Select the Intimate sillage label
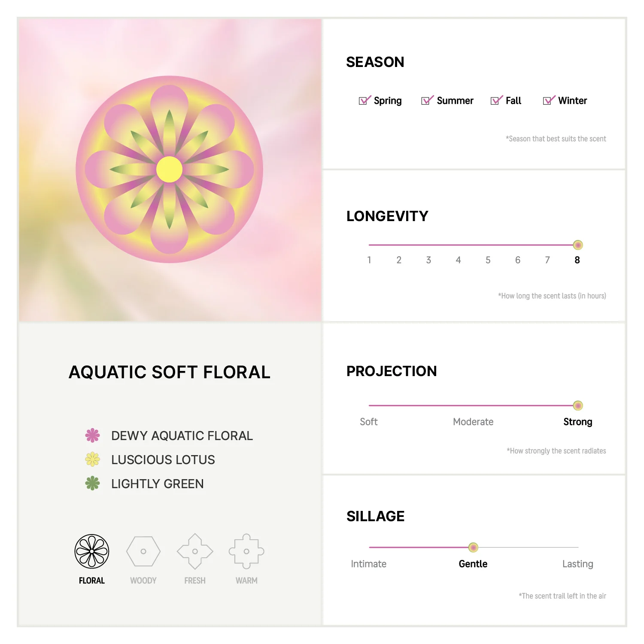This screenshot has height=644, width=644. coord(369,564)
